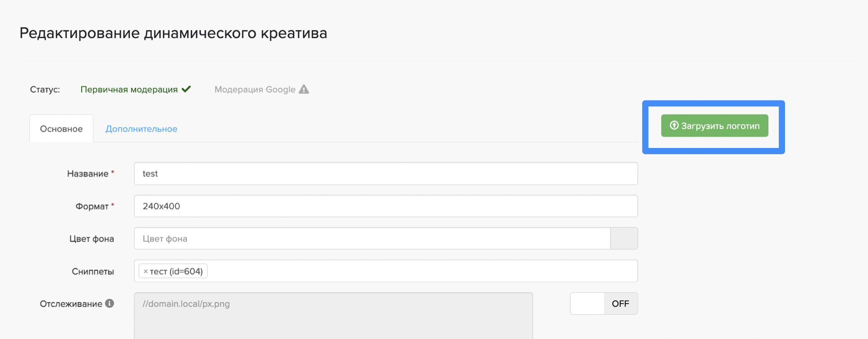868x339 pixels.
Task: Switch to the Основное tab
Action: coord(61,129)
